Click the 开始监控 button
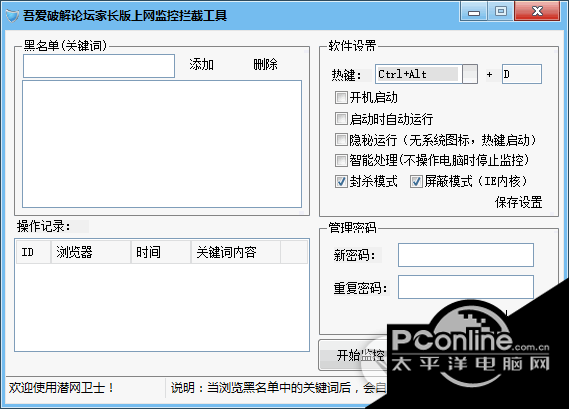The image size is (569, 409). (354, 355)
